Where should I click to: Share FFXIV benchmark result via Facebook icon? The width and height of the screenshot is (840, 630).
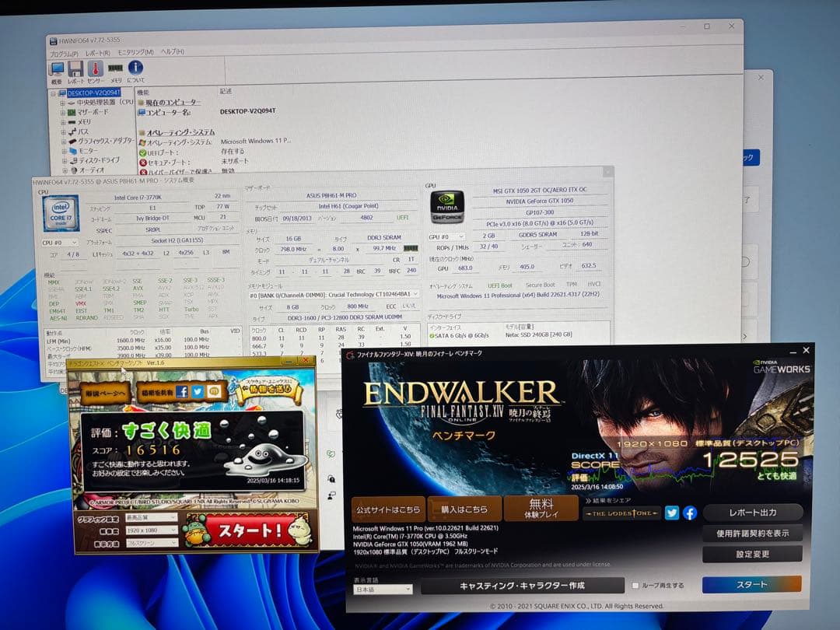(x=691, y=512)
